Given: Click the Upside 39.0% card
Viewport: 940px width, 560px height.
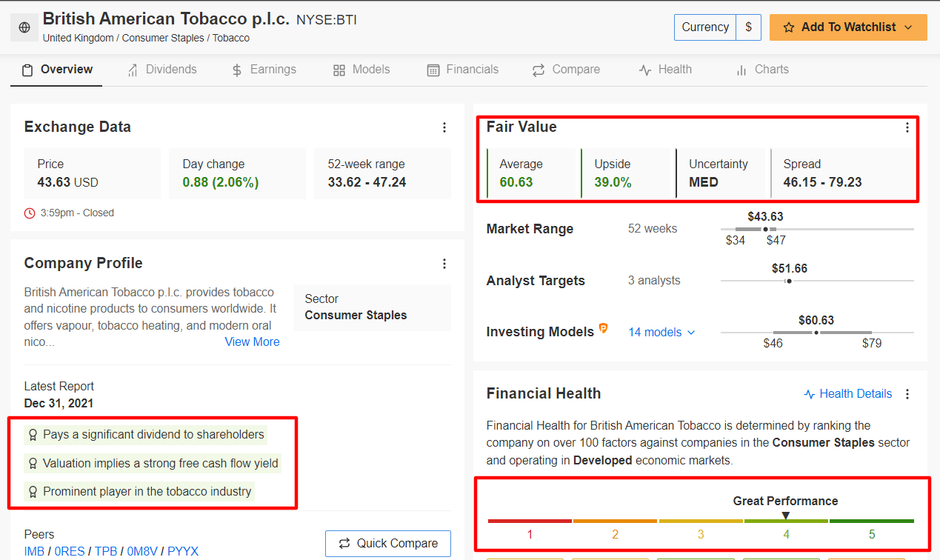Looking at the screenshot, I should click(x=626, y=173).
